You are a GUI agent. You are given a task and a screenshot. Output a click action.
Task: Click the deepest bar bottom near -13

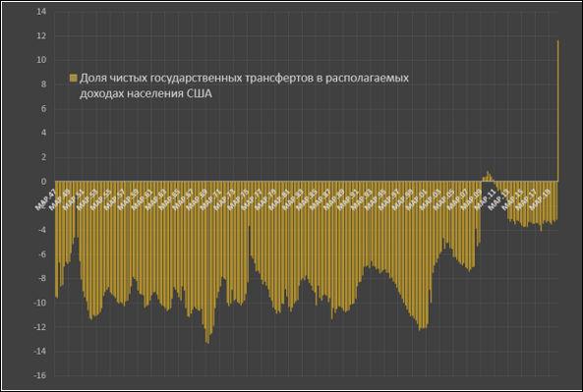pos(207,342)
